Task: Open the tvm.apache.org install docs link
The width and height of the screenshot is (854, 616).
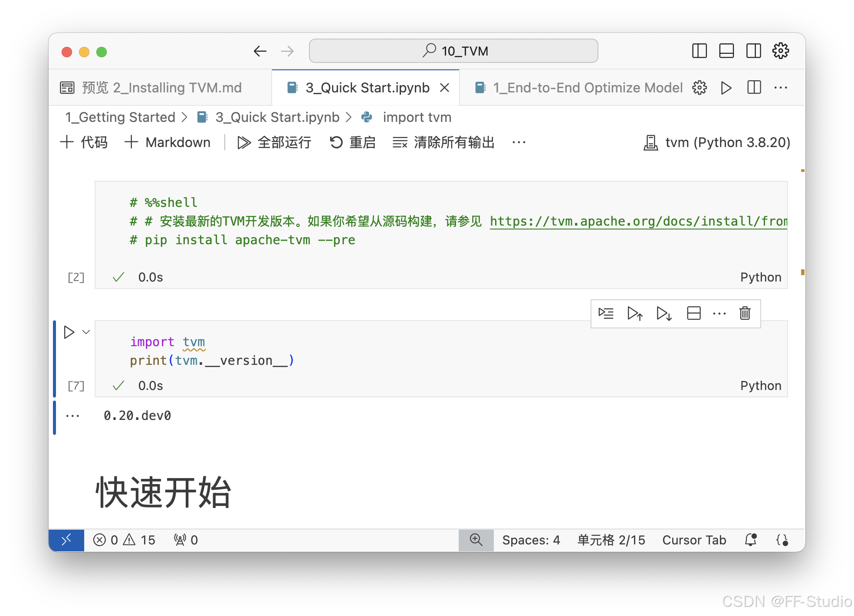Action: (x=638, y=221)
